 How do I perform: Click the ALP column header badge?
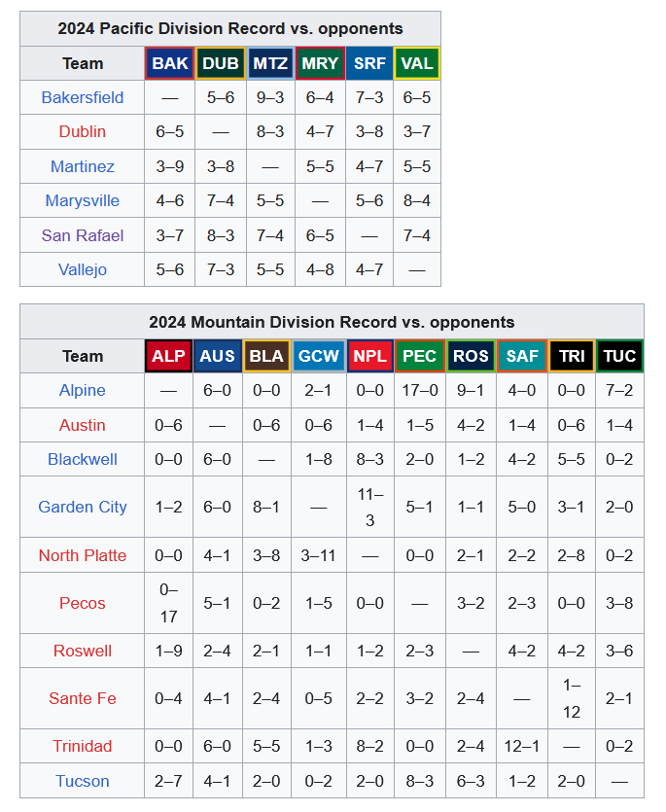pyautogui.click(x=169, y=356)
